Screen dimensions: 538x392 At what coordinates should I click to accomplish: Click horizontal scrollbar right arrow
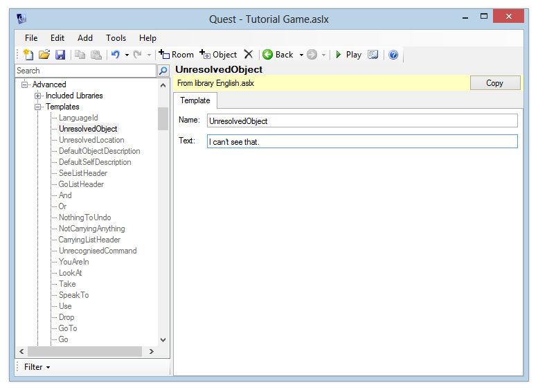pos(152,352)
